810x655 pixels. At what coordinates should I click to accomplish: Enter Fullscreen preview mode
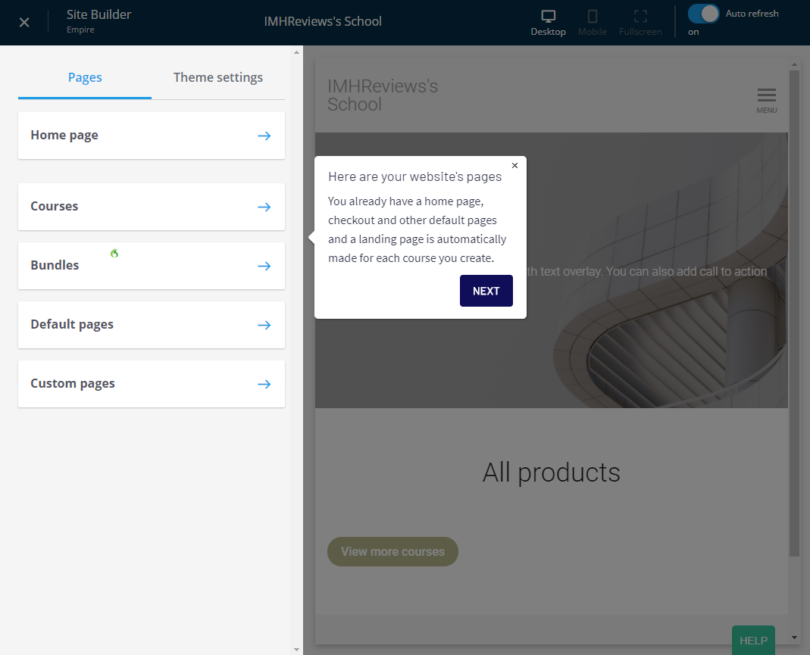(x=640, y=22)
